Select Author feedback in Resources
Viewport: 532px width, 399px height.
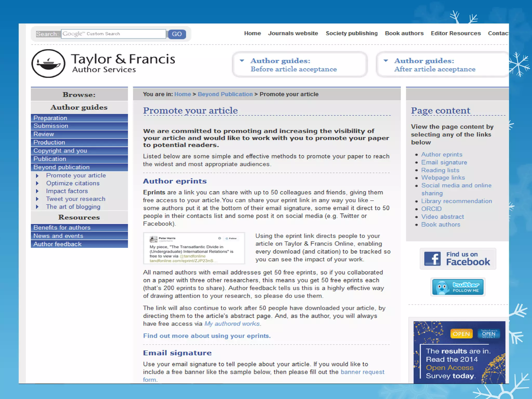coord(79,244)
